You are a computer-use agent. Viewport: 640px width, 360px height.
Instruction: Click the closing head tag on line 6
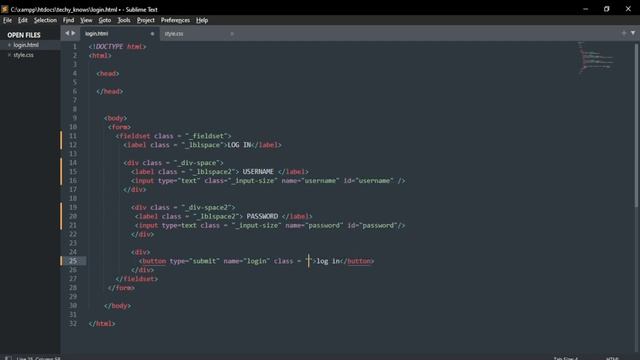pos(109,91)
